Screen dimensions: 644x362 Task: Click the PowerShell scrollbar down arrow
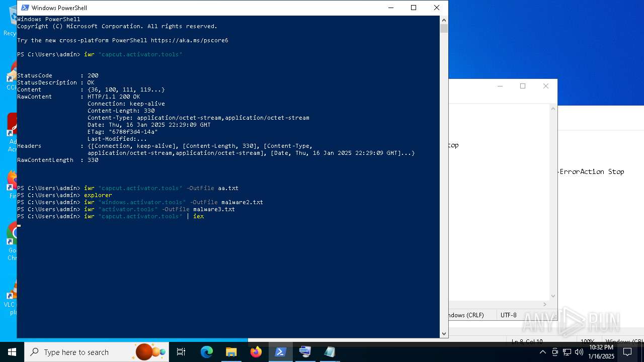(444, 333)
